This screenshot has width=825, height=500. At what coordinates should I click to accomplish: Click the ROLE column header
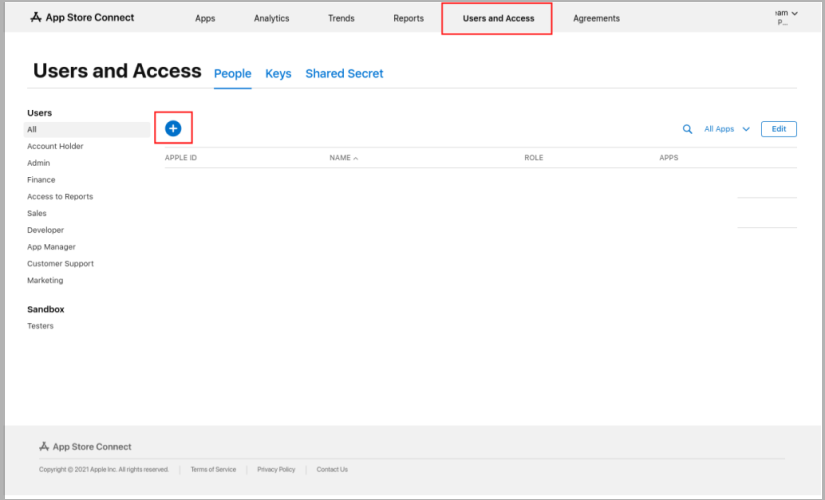[x=534, y=157]
